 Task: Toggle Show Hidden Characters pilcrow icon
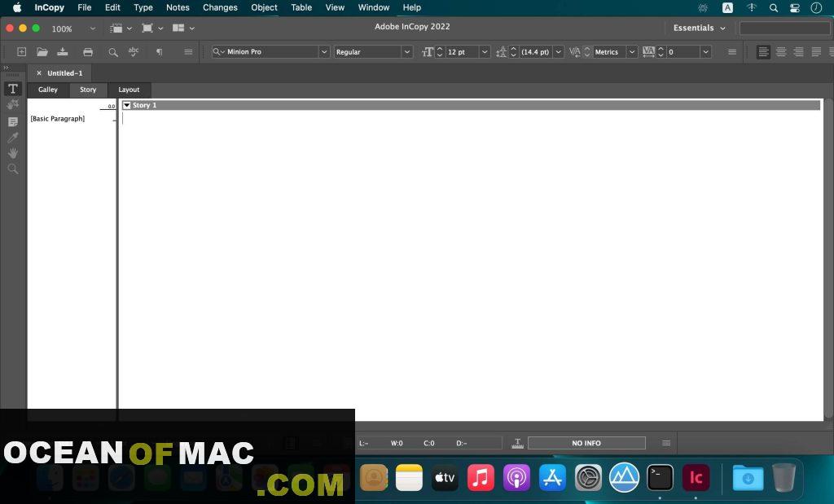pos(159,52)
